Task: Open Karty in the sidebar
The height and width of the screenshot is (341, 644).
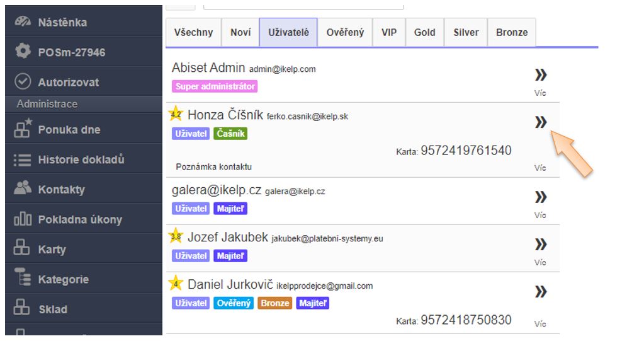Action: 52,250
